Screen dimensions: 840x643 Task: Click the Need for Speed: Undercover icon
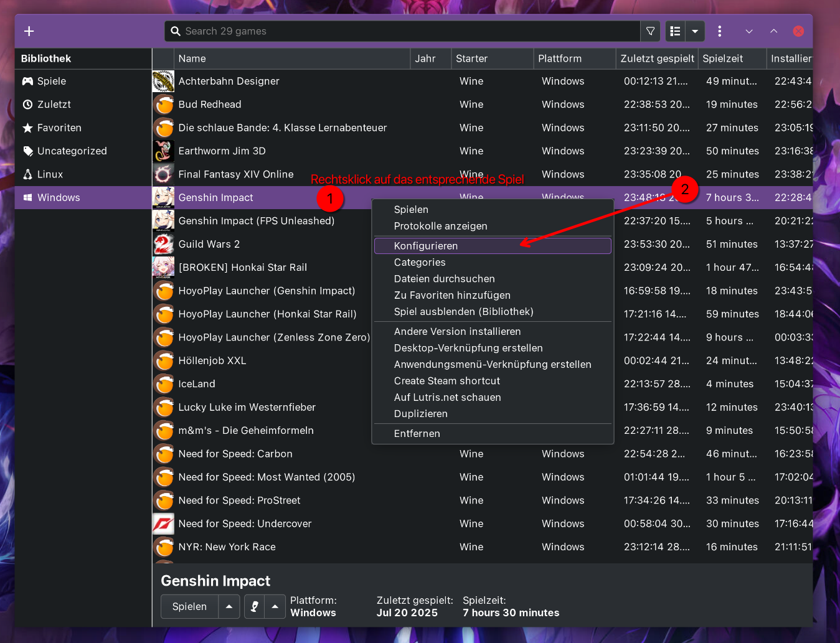click(163, 524)
